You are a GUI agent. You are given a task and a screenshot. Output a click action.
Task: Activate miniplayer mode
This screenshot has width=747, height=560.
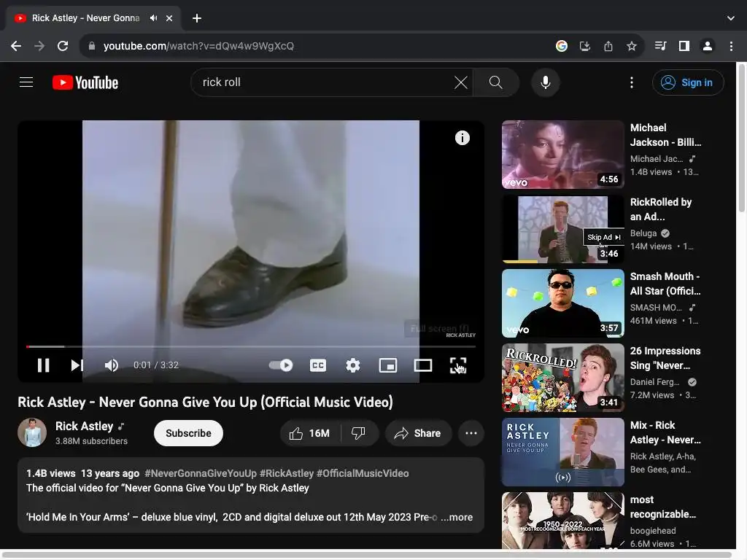388,365
